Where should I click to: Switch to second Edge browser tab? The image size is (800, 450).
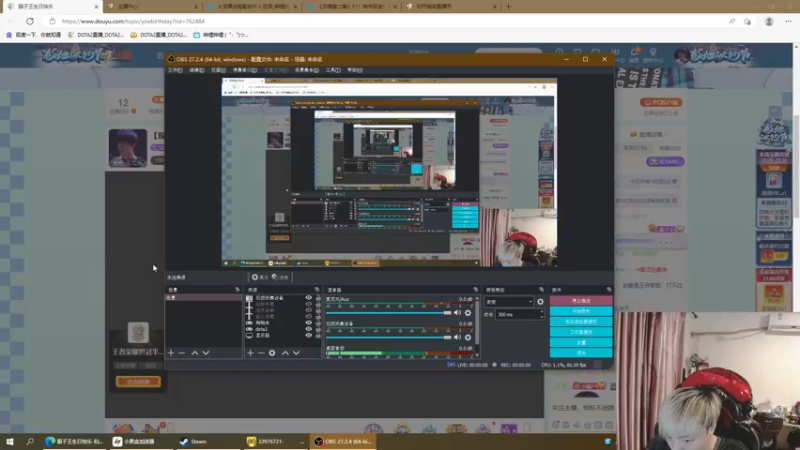153,7
